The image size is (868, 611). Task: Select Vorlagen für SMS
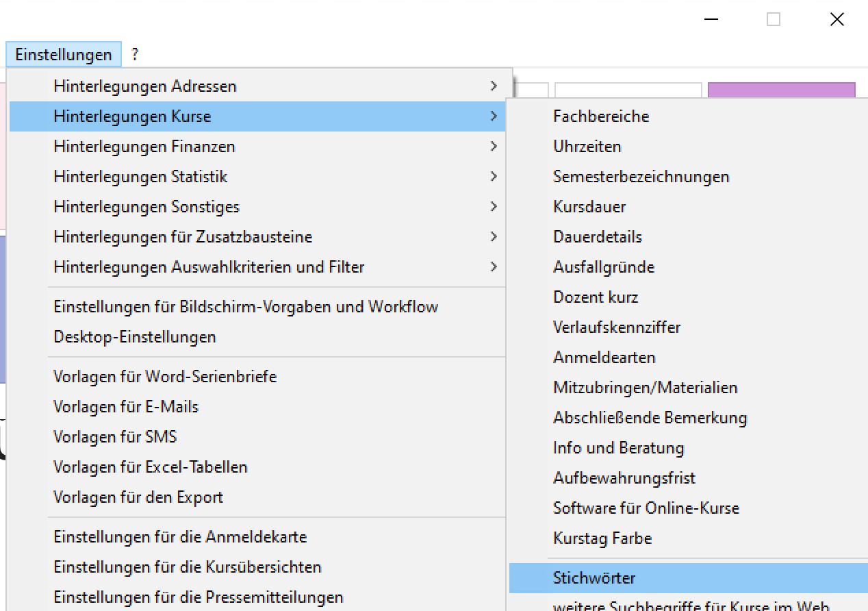click(x=257, y=437)
